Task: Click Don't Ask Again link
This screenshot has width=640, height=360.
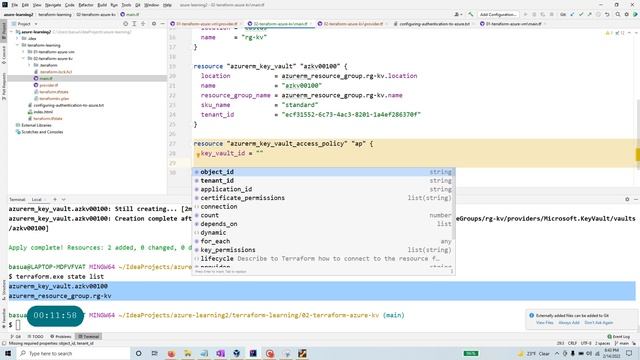Action: (x=598, y=322)
